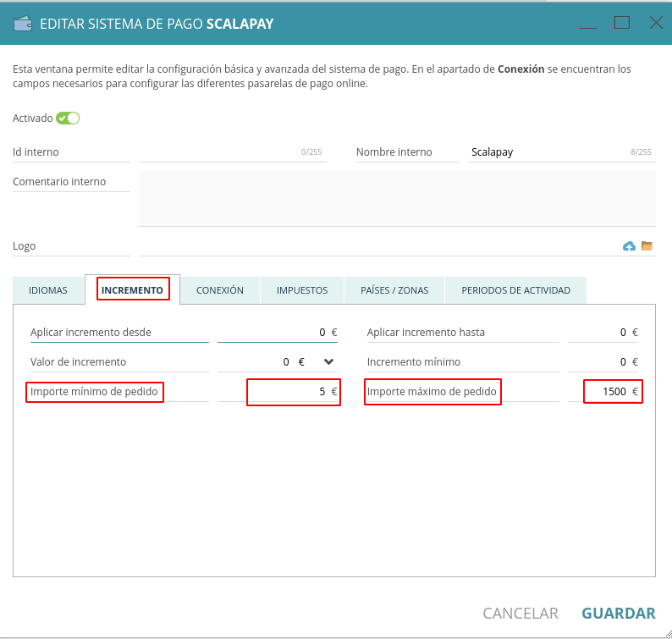This screenshot has height=639, width=672.
Task: Click the GUARDAR button
Action: click(x=619, y=614)
